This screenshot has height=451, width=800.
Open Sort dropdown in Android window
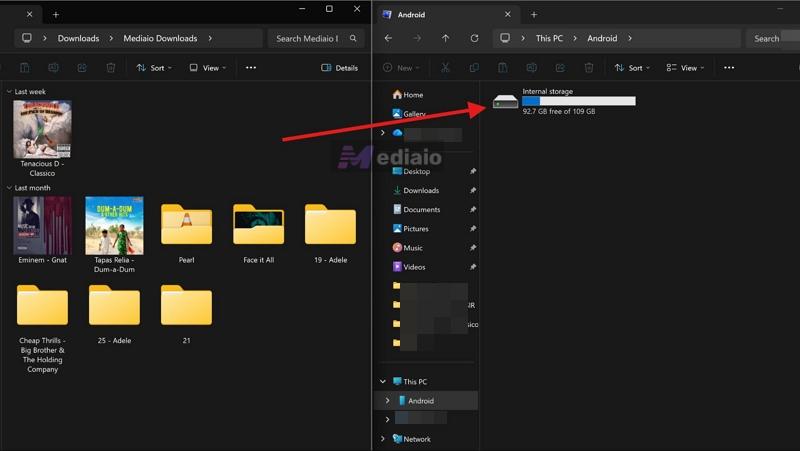632,68
